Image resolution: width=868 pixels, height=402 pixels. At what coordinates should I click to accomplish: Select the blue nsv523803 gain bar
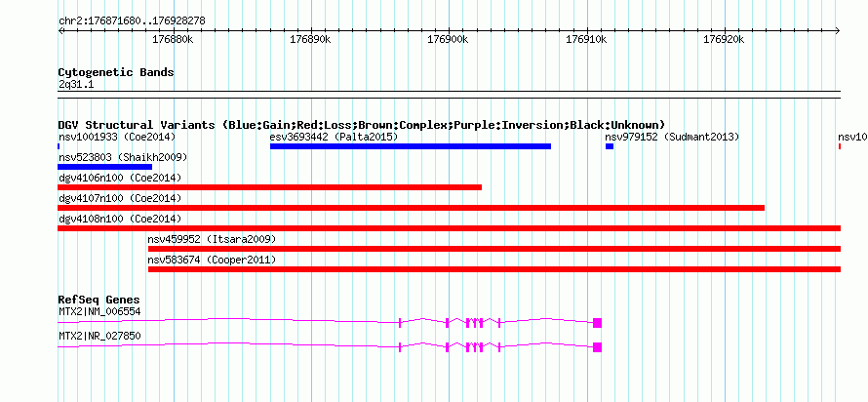(104, 167)
